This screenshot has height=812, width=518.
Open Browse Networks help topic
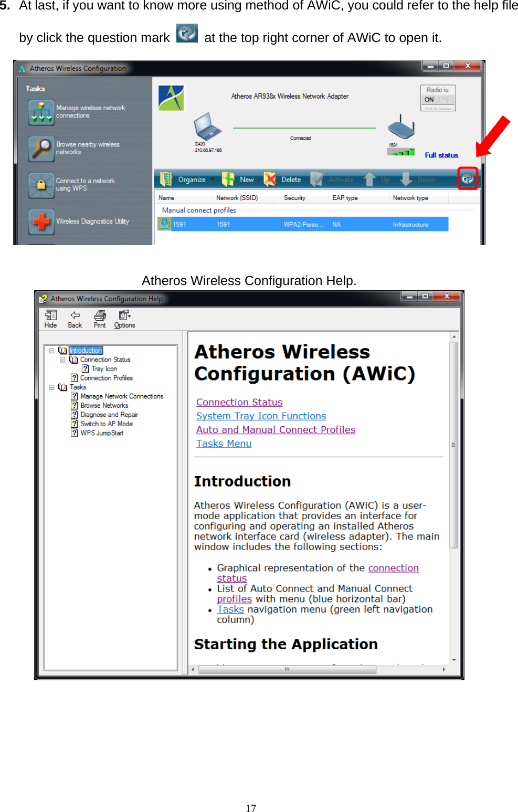[x=104, y=406]
